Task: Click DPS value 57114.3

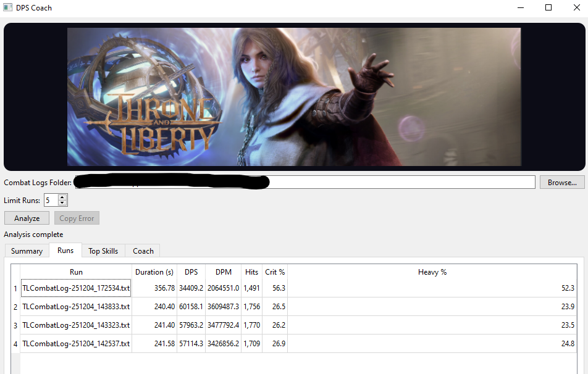Action: point(191,343)
